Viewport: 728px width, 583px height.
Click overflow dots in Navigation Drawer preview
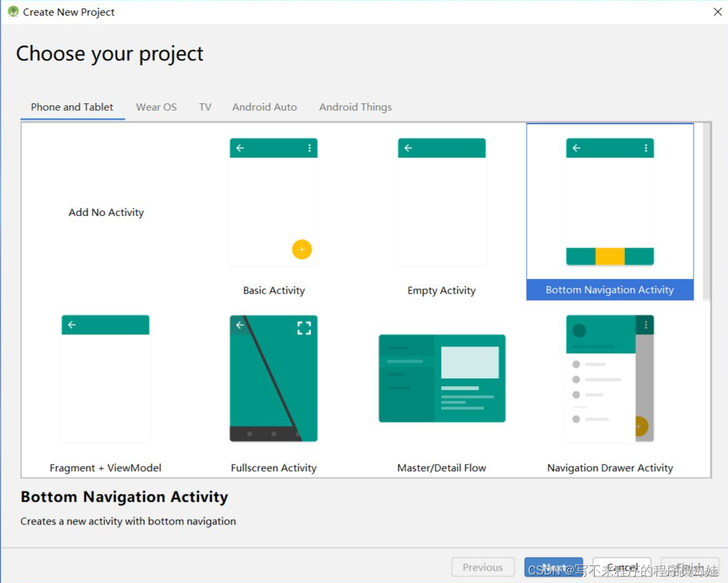click(646, 325)
